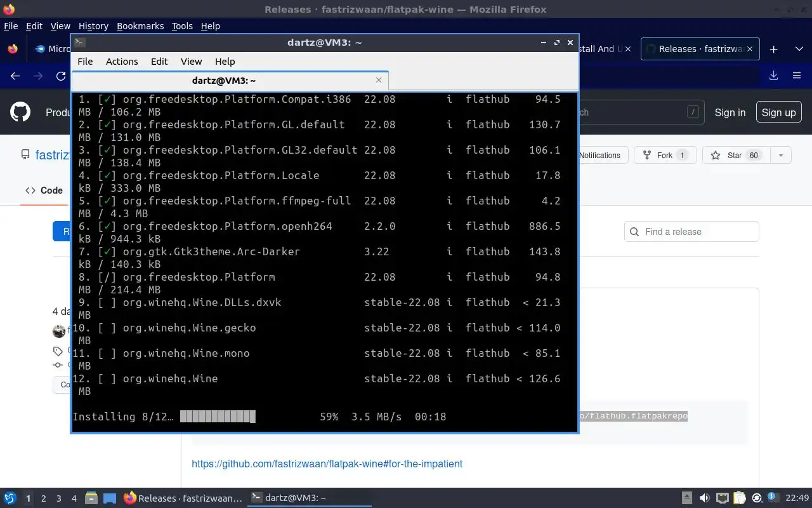Image resolution: width=812 pixels, height=508 pixels.
Task: Switch to the Code tab on GitHub
Action: (44, 190)
